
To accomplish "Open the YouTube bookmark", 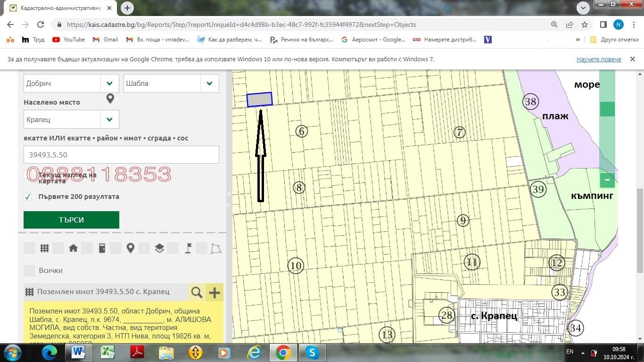I will 68,40.
